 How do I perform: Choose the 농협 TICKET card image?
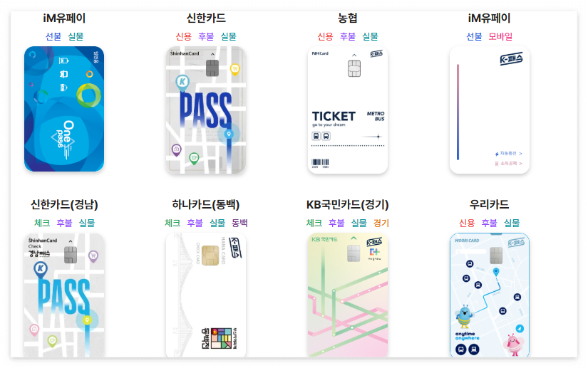point(348,110)
